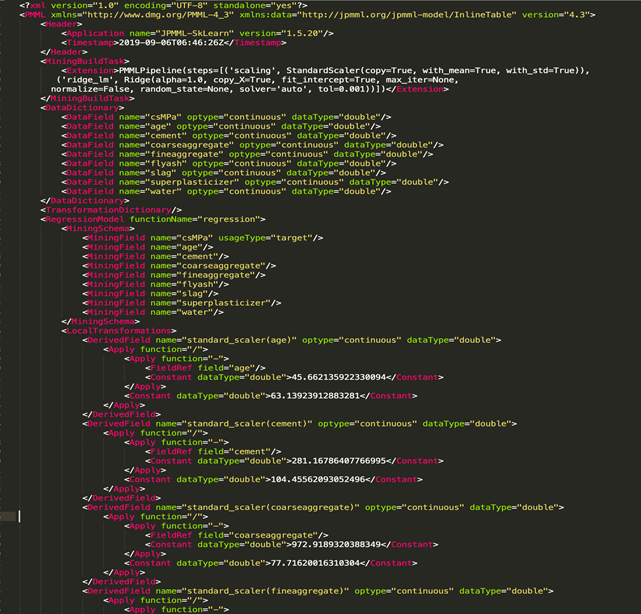The width and height of the screenshot is (641, 614).
Task: Click the closing DataDictionary tag
Action: coord(85,201)
